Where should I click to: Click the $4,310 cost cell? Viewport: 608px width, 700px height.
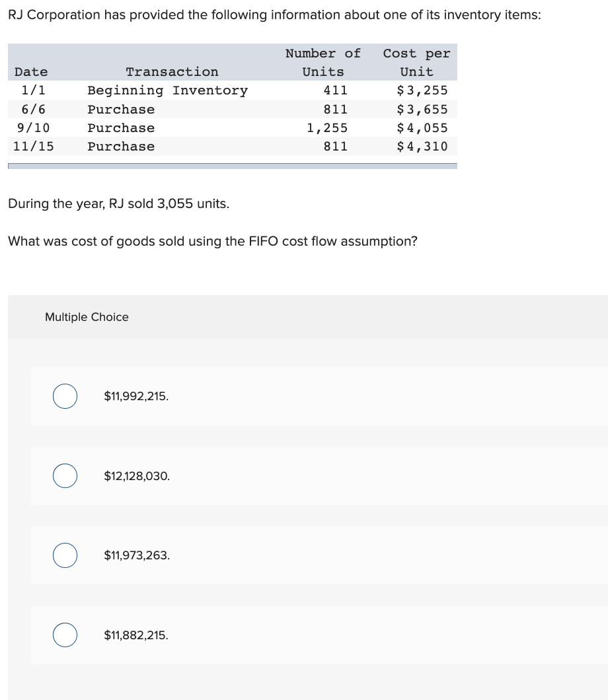(x=422, y=146)
